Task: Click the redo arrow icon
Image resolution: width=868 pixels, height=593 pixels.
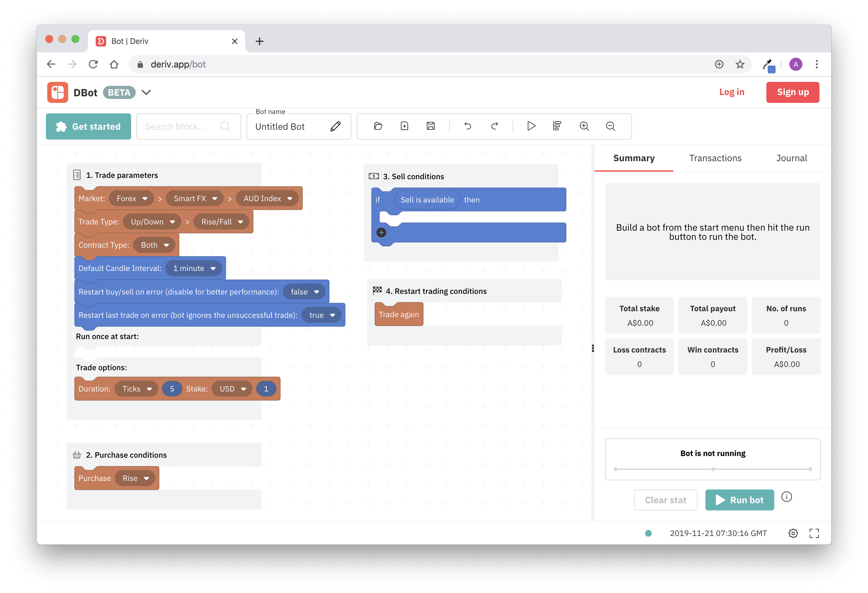Action: [x=495, y=126]
